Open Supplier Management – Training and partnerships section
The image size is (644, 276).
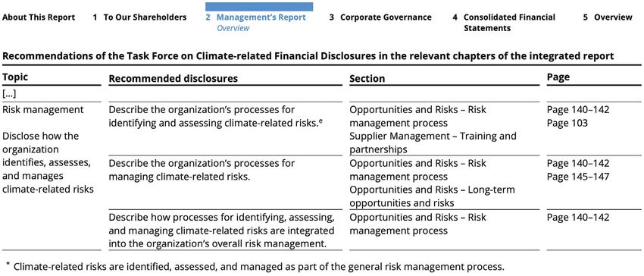(433, 143)
